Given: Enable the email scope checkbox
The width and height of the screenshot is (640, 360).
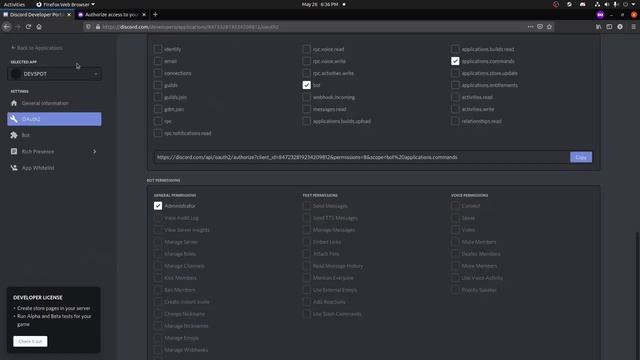Looking at the screenshot, I should [x=158, y=61].
